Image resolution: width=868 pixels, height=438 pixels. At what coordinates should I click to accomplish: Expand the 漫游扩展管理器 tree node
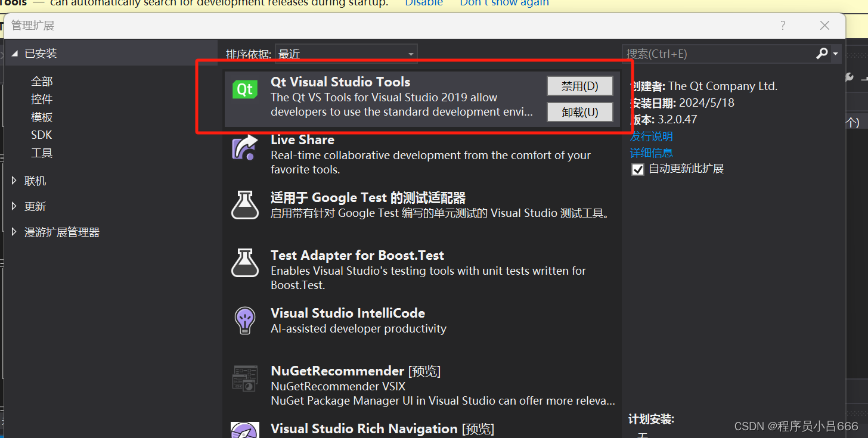tap(14, 232)
